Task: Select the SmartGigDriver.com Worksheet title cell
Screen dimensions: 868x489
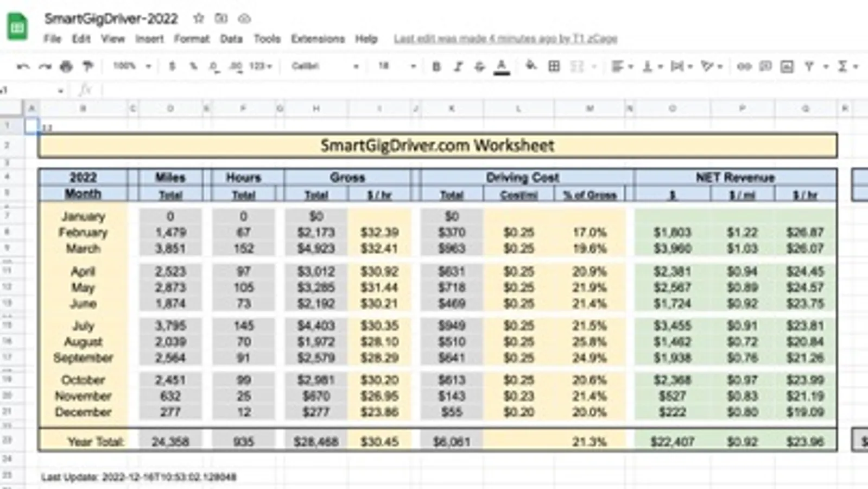Action: pyautogui.click(x=438, y=146)
